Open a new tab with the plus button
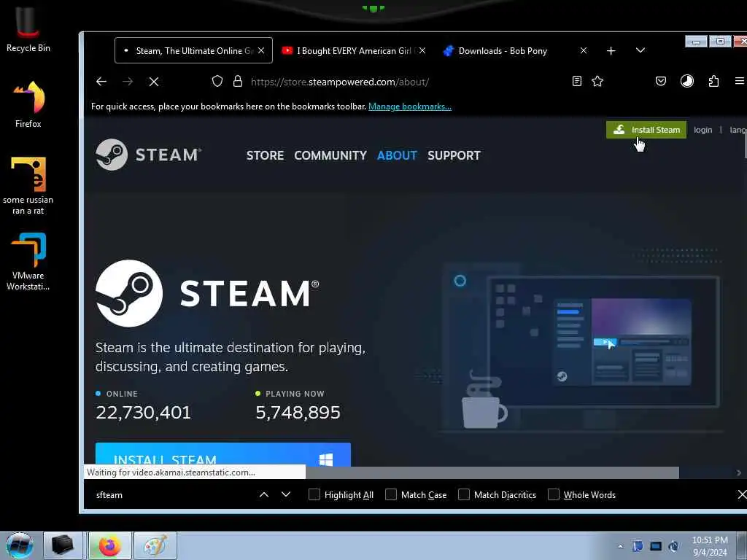The image size is (747, 560). point(611,50)
